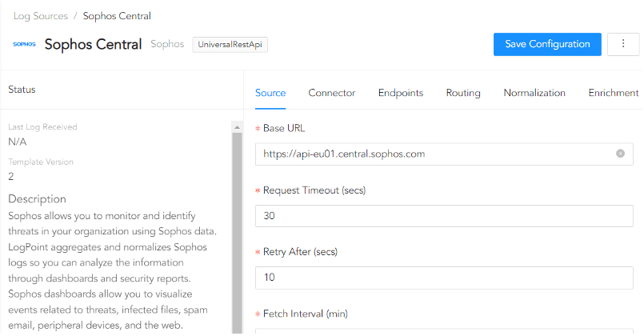Screen dimensions: 644x336
Task: Open the Normalization tab
Action: pos(534,93)
